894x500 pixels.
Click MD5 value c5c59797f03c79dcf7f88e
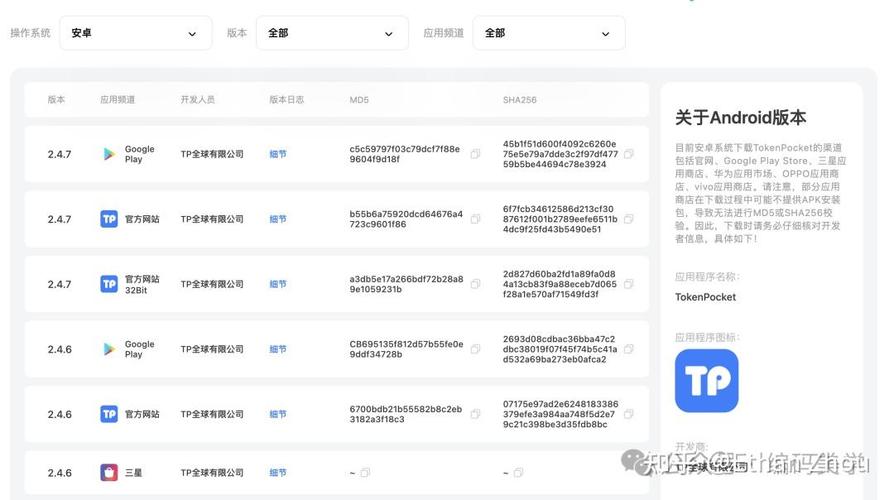click(x=405, y=154)
